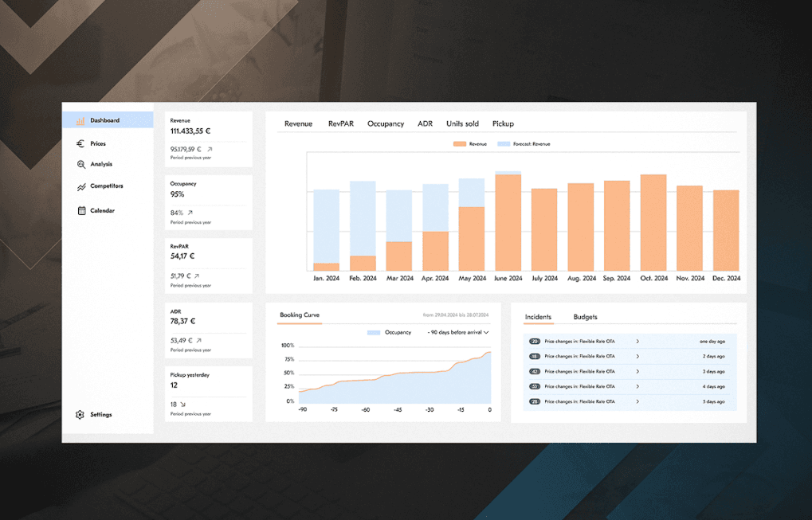Toggle the blue Forecast: Revenue legend swatch
The width and height of the screenshot is (812, 520).
[504, 144]
